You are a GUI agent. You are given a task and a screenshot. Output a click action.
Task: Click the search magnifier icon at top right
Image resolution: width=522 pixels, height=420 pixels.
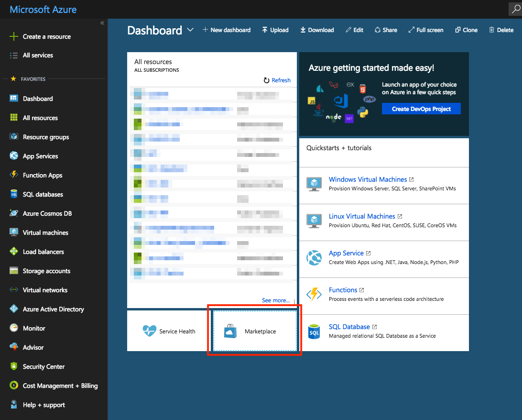[514, 9]
